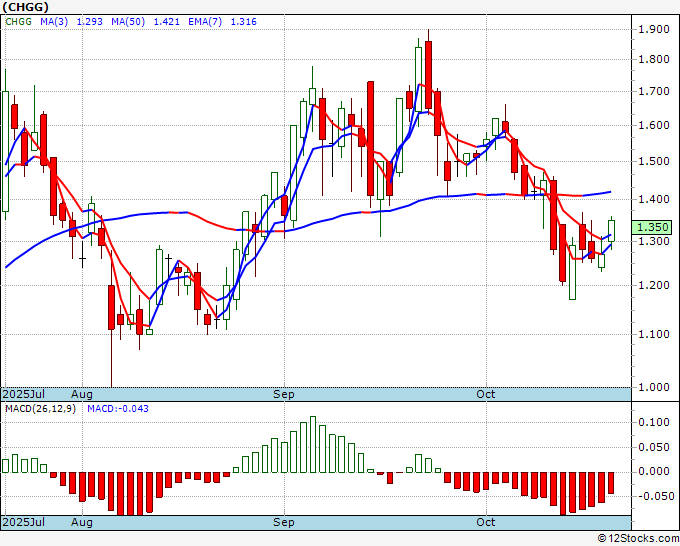This screenshot has width=680, height=546.
Task: Click the Sep marker on price chart axis
Action: [284, 395]
